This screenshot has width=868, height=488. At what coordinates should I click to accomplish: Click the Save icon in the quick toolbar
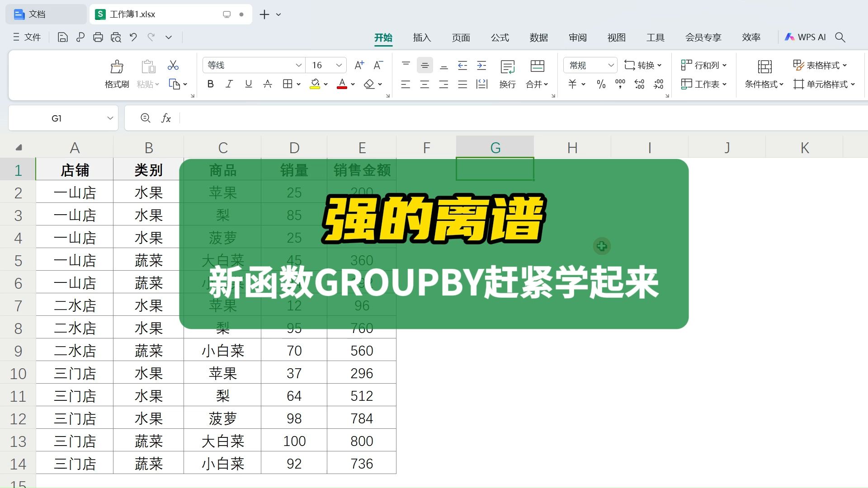pyautogui.click(x=62, y=38)
